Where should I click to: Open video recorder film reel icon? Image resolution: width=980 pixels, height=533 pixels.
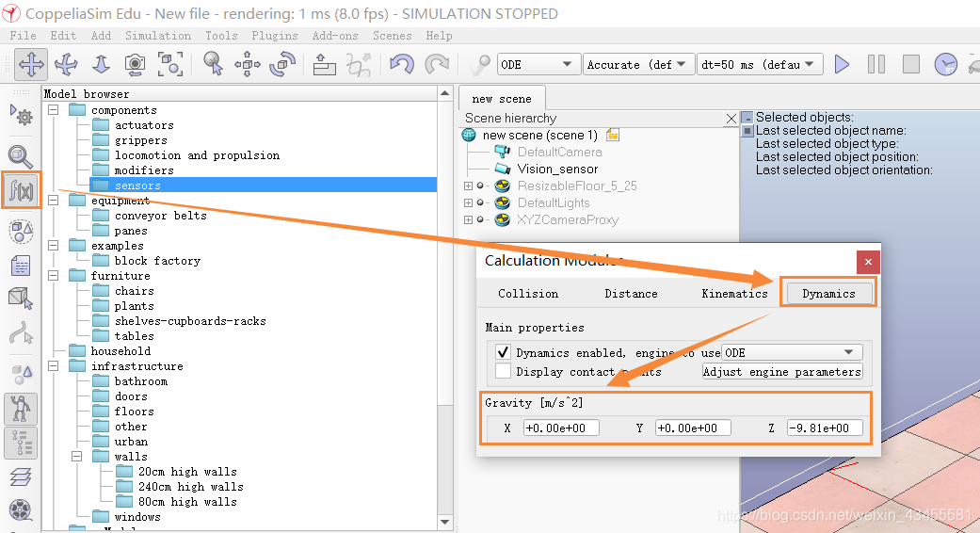tap(21, 510)
